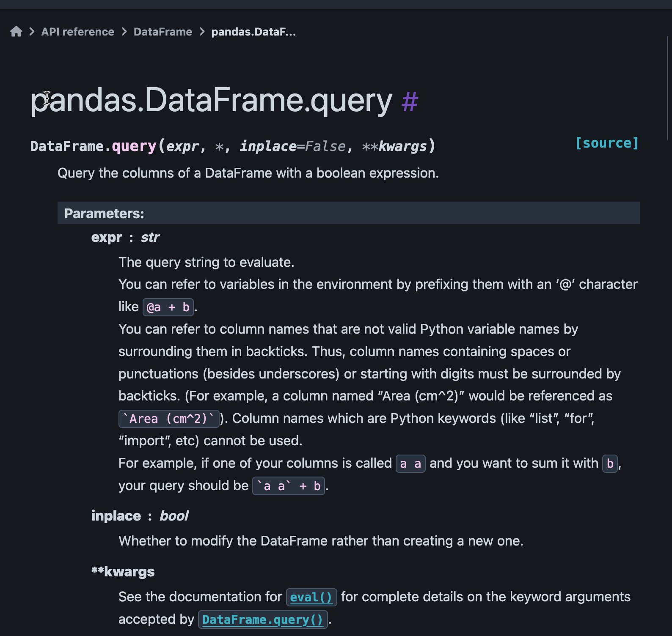Click the **kwargs parameter name
672x636 pixels.
click(x=123, y=572)
